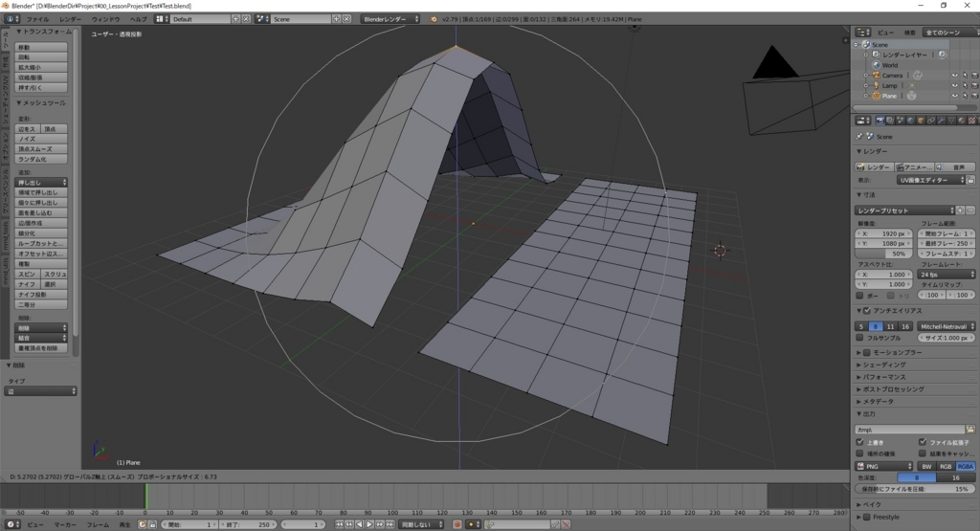Screen dimensions: 980x531
Task: Uncheck the ファイル拡張子 checkbox
Action: (x=923, y=442)
